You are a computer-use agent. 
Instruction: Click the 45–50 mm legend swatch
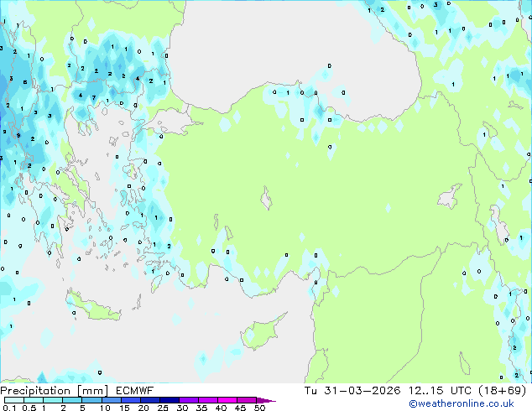click(x=247, y=400)
